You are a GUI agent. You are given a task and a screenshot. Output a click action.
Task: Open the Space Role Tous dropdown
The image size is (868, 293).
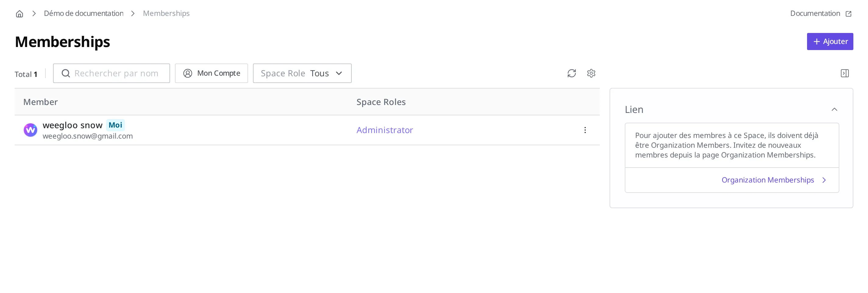tap(302, 73)
